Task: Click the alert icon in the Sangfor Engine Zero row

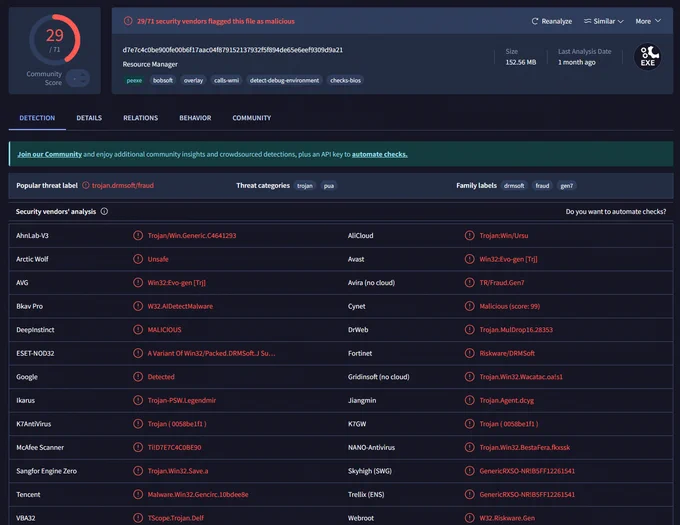Action: 138,471
